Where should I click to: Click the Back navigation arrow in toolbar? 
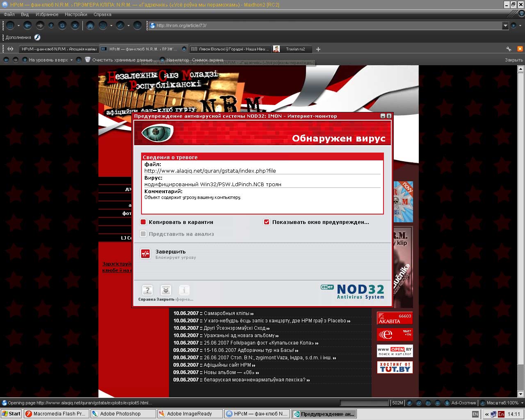(x=27, y=25)
